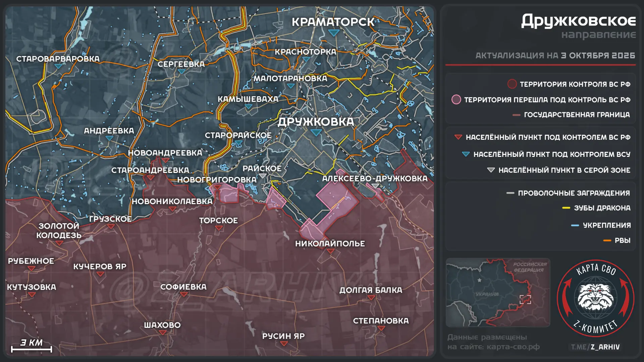
Task: Click the pink newly-controlled territory legend circle
Action: (456, 100)
